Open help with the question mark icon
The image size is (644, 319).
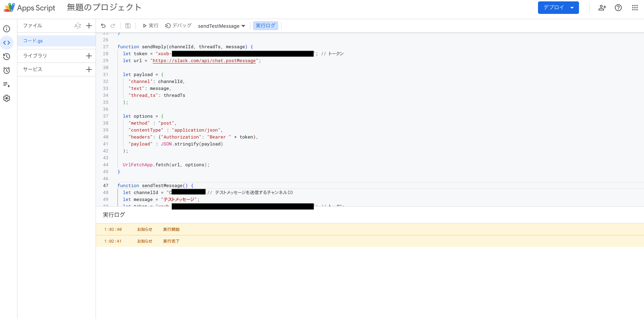tap(618, 7)
